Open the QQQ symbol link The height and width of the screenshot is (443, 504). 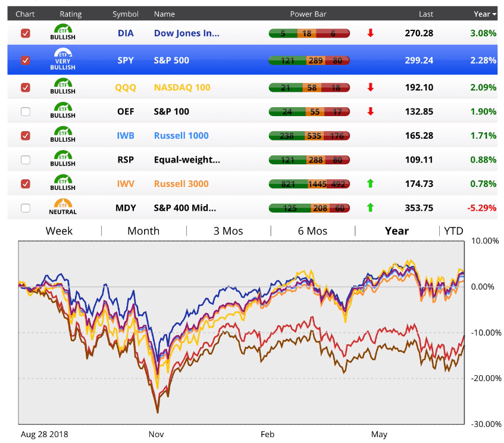click(x=126, y=88)
